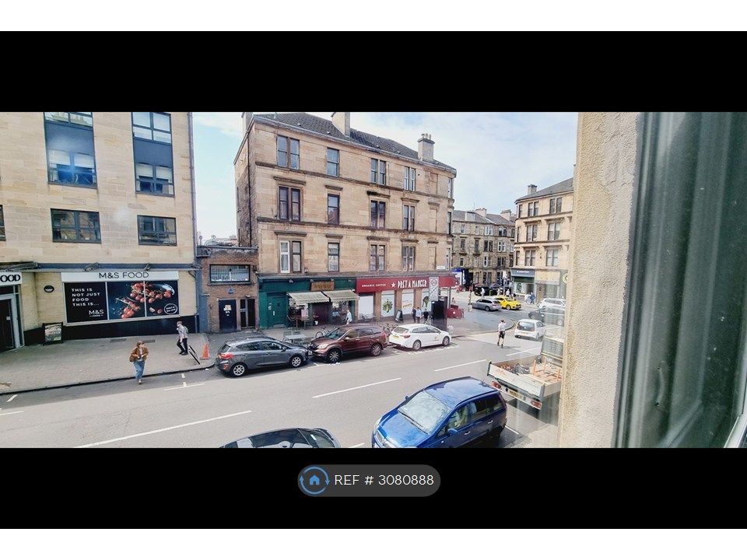Click the flatbed truck with orange frame

click(526, 375)
